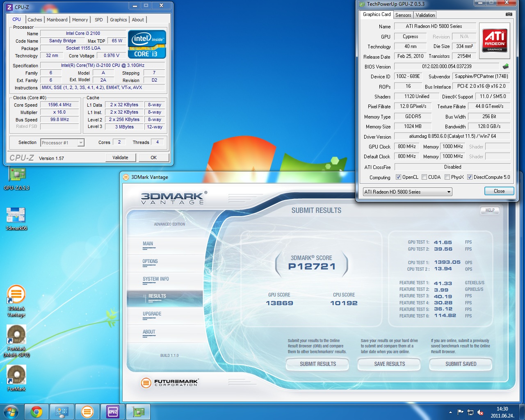Click the Windows Start orb

11,412
